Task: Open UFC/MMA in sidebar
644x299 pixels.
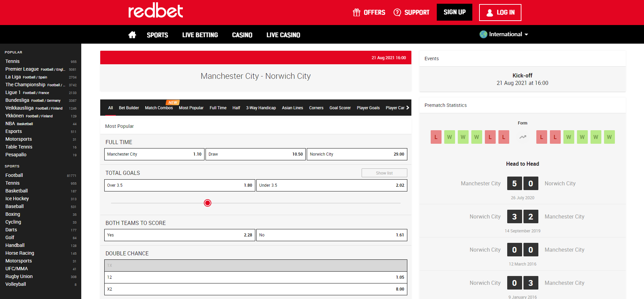Action: tap(41, 269)
